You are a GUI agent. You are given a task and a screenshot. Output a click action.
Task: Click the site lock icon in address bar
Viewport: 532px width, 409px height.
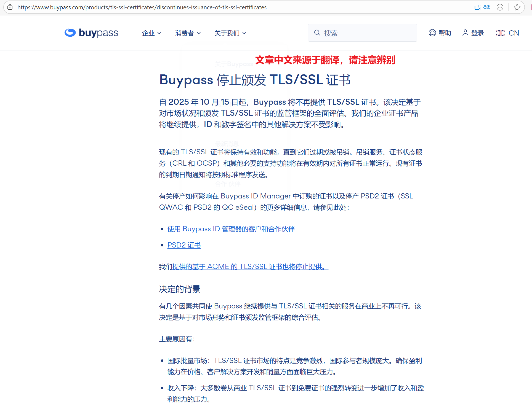(x=10, y=7)
